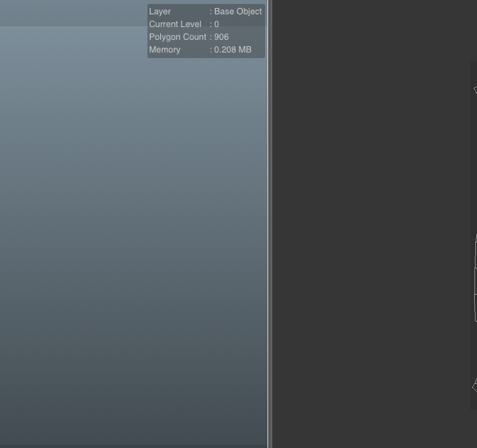Click the 'Polygon Count' label

[178, 37]
